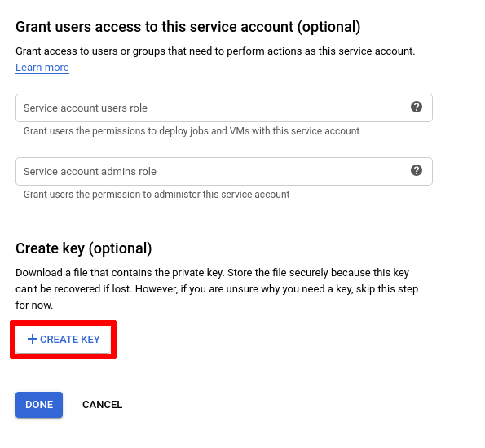The width and height of the screenshot is (485, 448).
Task: Focus the Service account admins role field
Action: (224, 172)
